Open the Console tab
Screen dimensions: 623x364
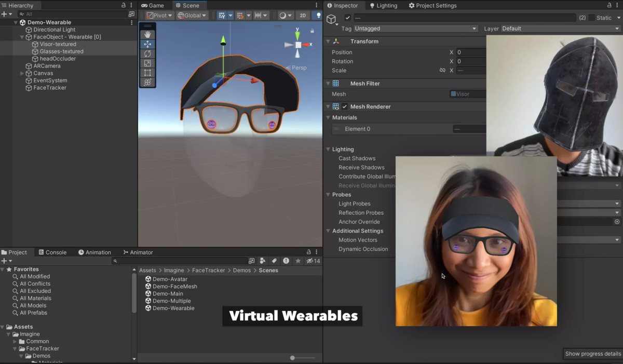(52, 252)
